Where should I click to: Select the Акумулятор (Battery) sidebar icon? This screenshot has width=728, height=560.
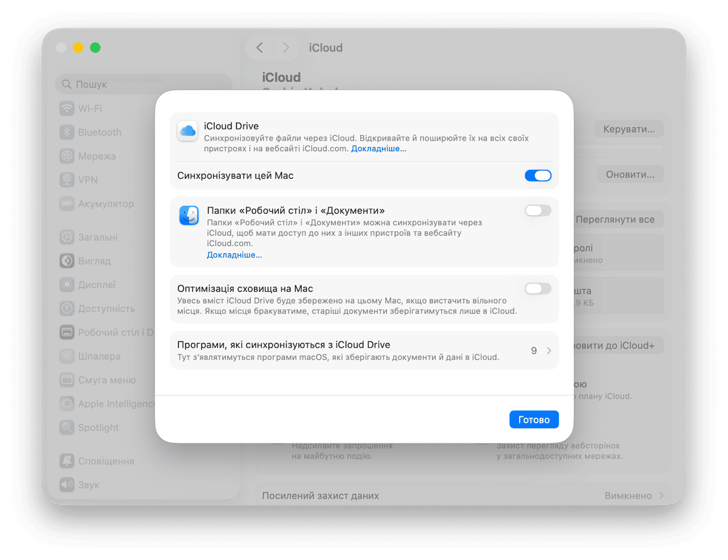pyautogui.click(x=68, y=204)
